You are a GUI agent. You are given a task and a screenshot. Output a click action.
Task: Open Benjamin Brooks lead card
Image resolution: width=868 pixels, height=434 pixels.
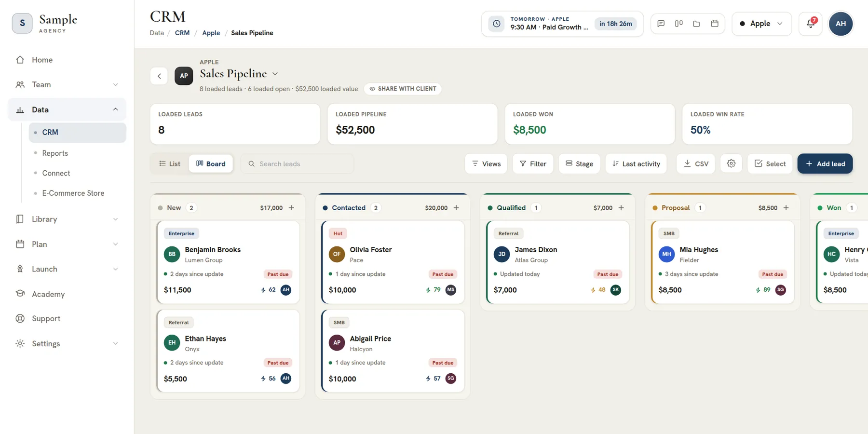[228, 262]
